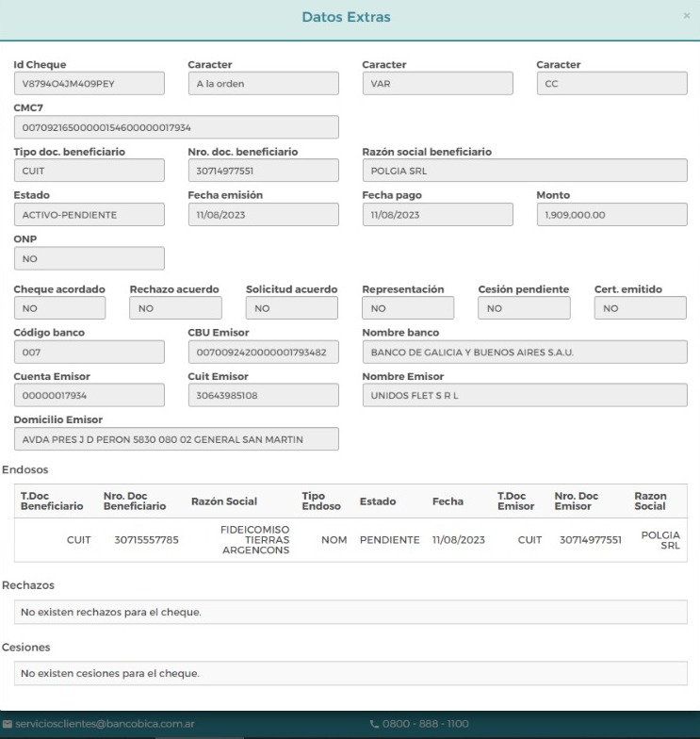The height and width of the screenshot is (739, 700).
Task: Click 'FIDEICOMISO TIERRAS ARGENCONS' in Endosos
Action: [254, 540]
